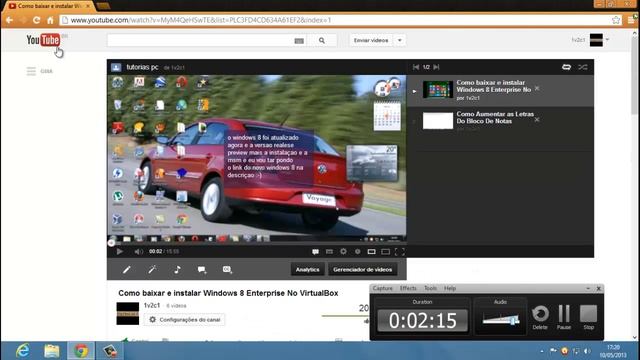This screenshot has width=640, height=360.
Task: Expand account menu arrow near avatar
Action: click(x=607, y=40)
